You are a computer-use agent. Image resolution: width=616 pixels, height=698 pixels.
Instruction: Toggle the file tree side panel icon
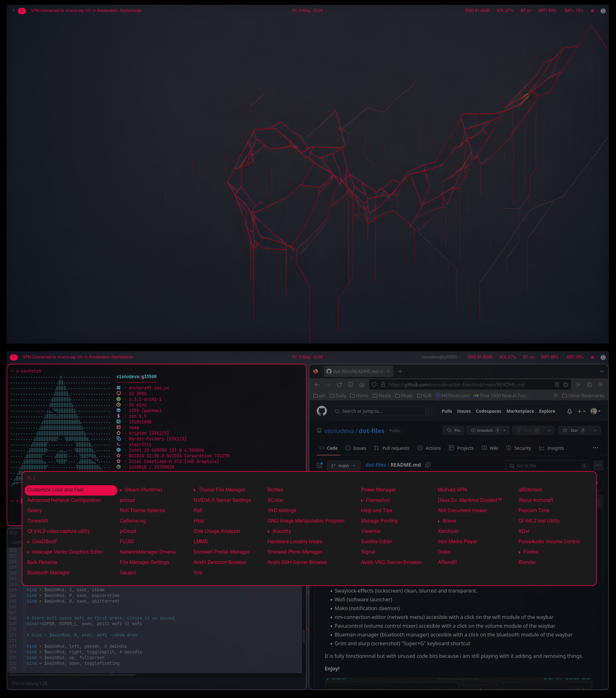coord(319,465)
